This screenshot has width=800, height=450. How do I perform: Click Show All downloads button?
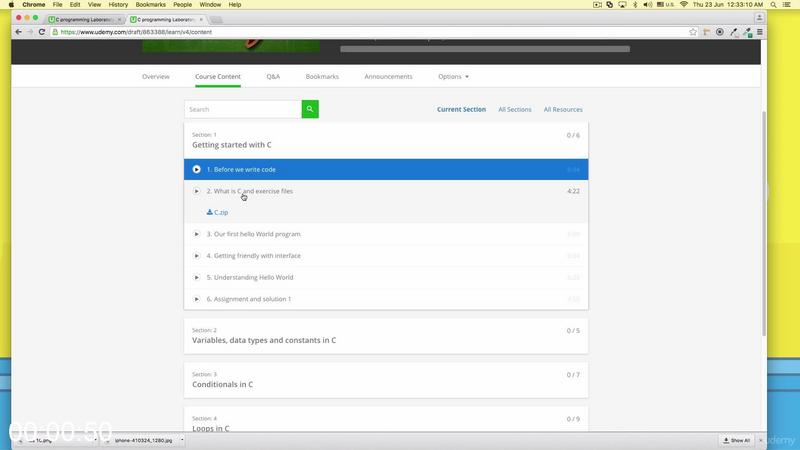pos(737,440)
